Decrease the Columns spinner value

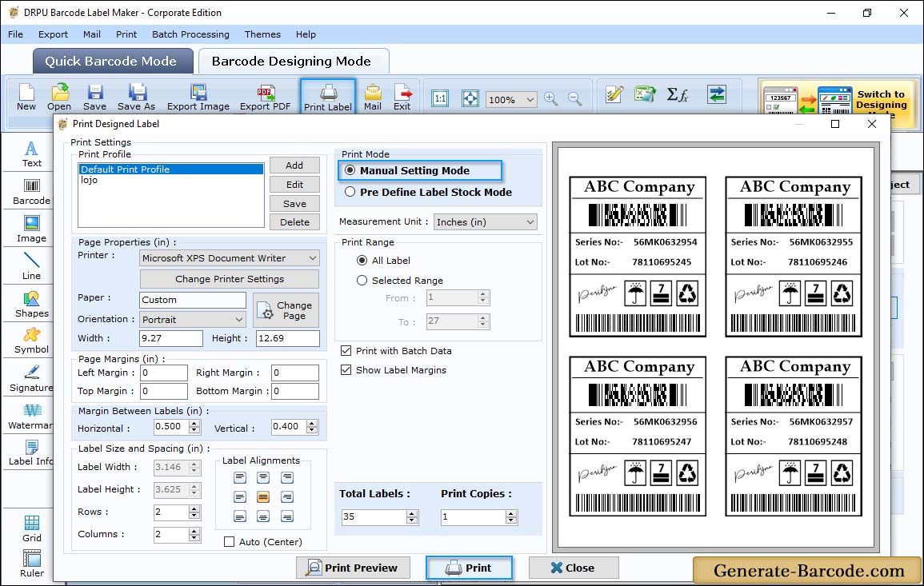[194, 538]
